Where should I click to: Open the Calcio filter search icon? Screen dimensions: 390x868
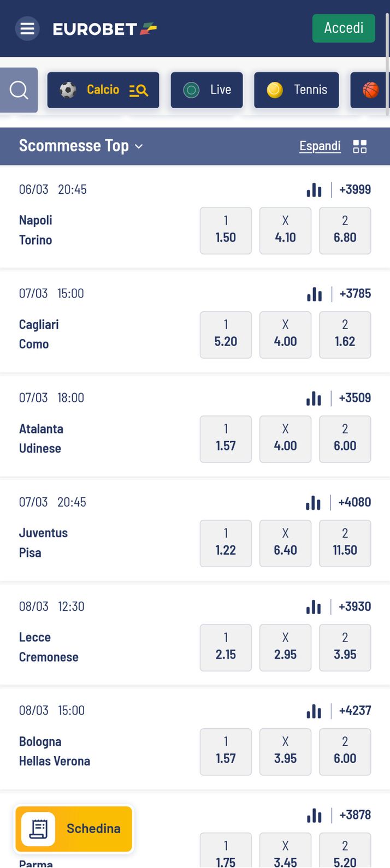pyautogui.click(x=138, y=90)
